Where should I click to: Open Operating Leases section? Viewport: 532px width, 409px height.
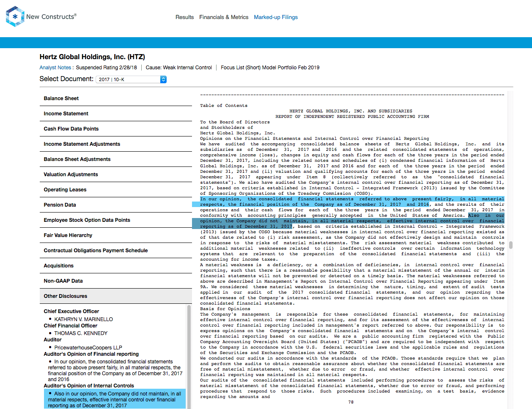[x=115, y=190]
